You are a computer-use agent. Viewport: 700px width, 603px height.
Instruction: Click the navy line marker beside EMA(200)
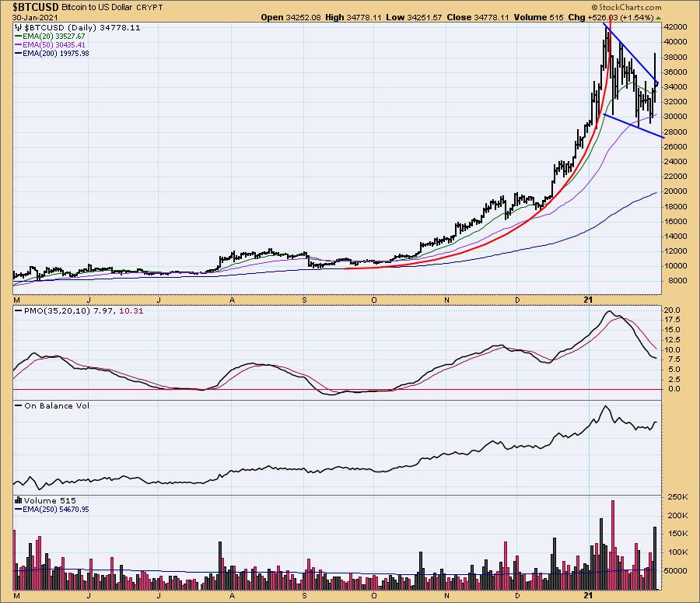click(x=19, y=53)
